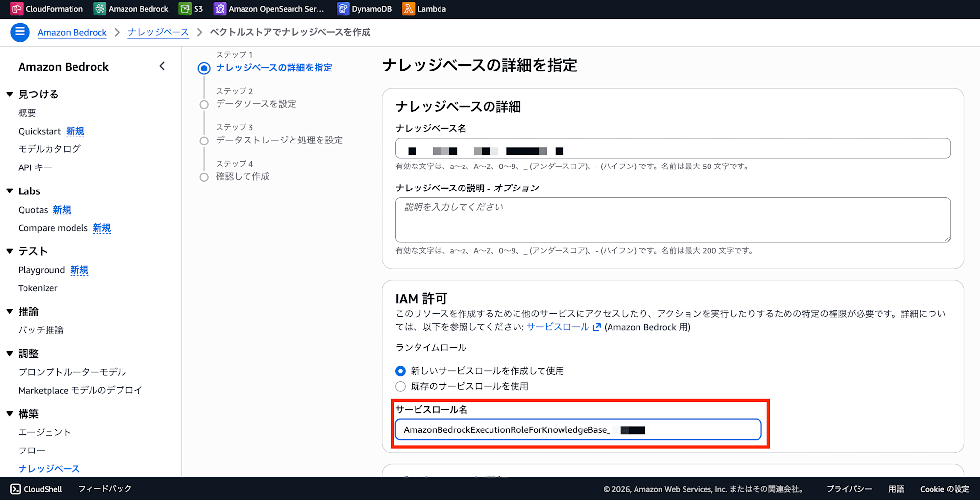Select the step 4 indicator circle
The width and height of the screenshot is (980, 500).
(204, 177)
